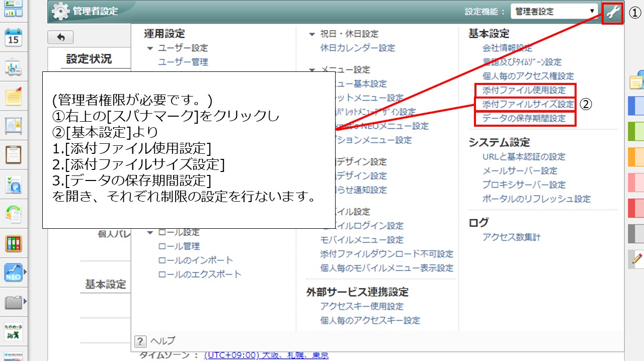The height and width of the screenshot is (362, 644).
Task: Open the yellow pinned memo icon in left sidebar
Action: click(x=14, y=97)
